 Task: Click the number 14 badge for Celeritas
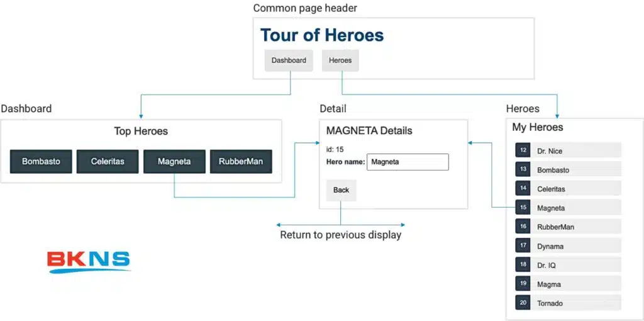click(523, 188)
